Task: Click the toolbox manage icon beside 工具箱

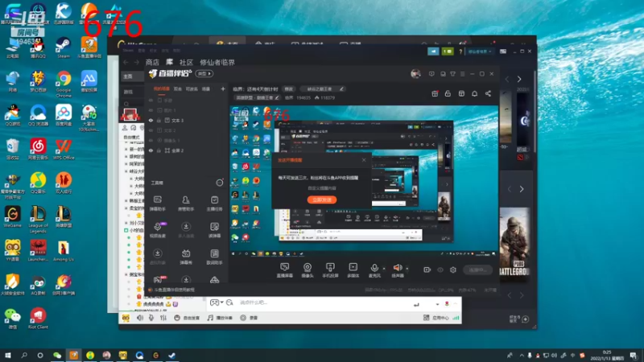Action: (x=220, y=183)
